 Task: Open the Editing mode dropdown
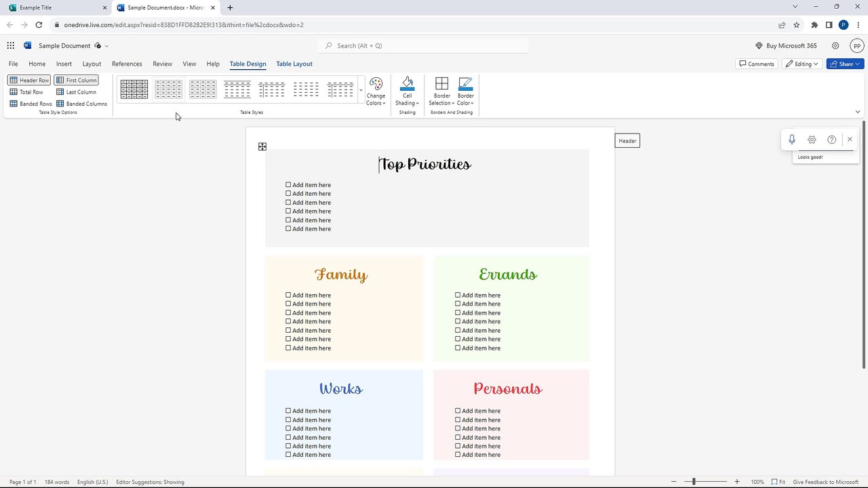coord(802,64)
